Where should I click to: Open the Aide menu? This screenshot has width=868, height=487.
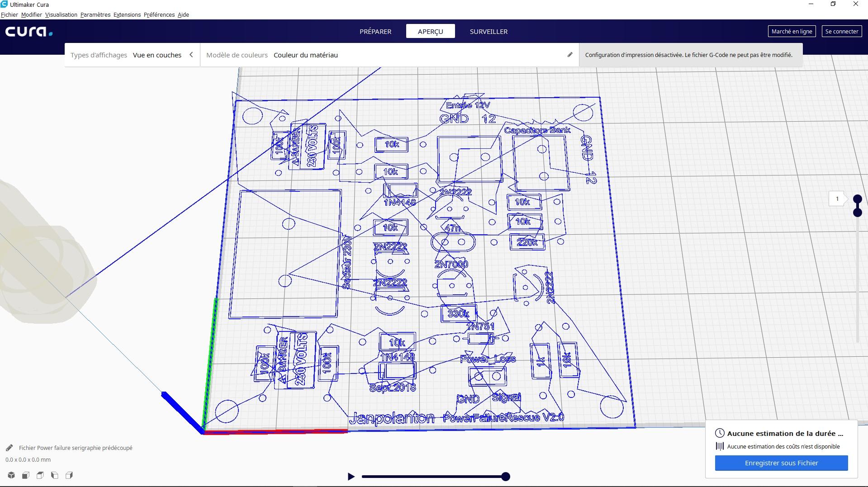183,14
